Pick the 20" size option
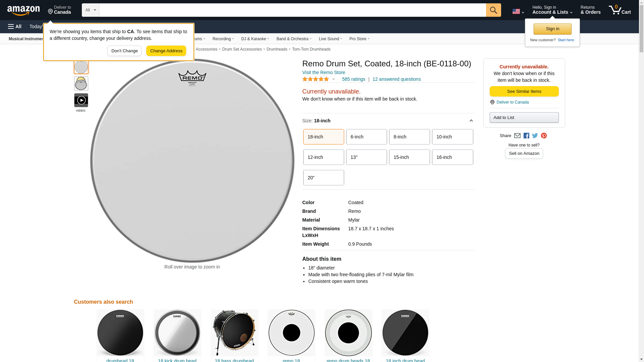The height and width of the screenshot is (362, 644). pos(323,178)
